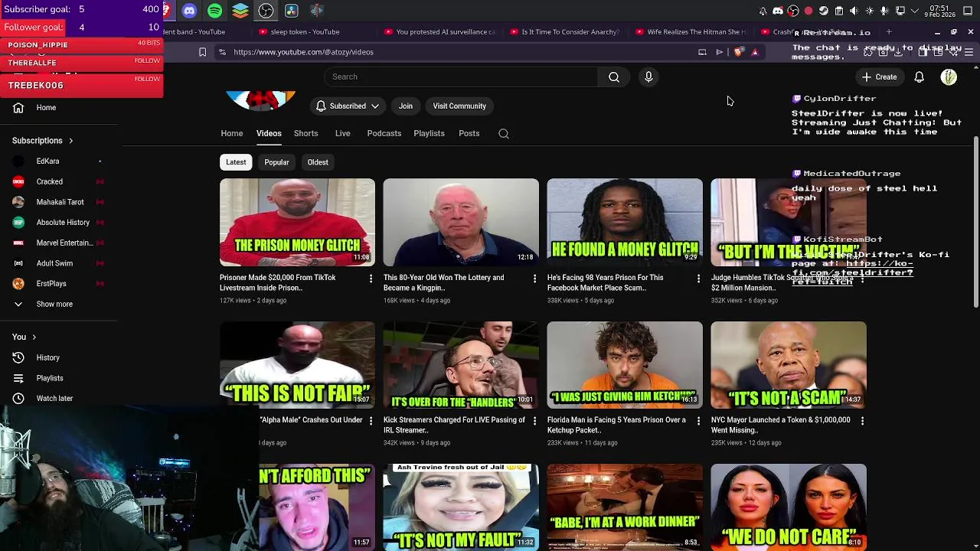Open 'IT'S NOT A SCAM' video thumbnail
980x551 pixels.
(x=789, y=365)
